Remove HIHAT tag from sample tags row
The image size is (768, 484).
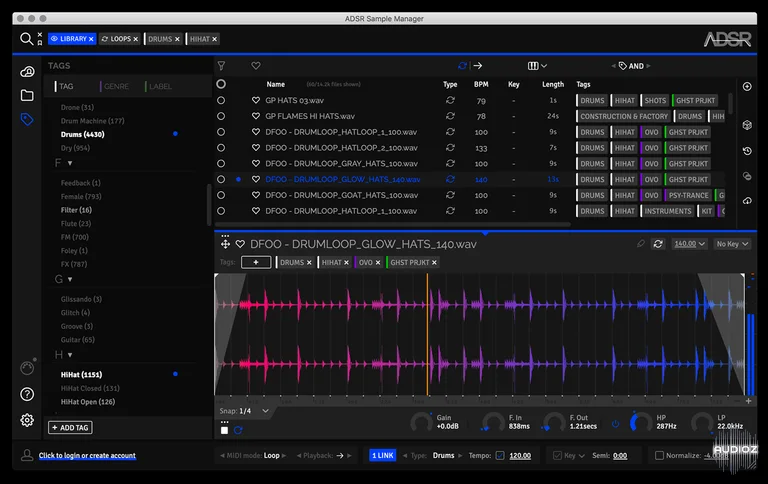346,263
